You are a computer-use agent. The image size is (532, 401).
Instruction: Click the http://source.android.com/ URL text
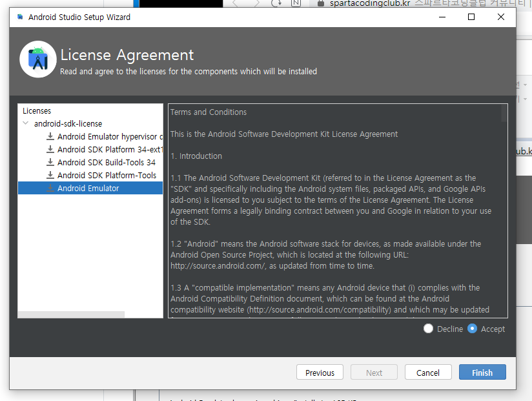click(218, 265)
